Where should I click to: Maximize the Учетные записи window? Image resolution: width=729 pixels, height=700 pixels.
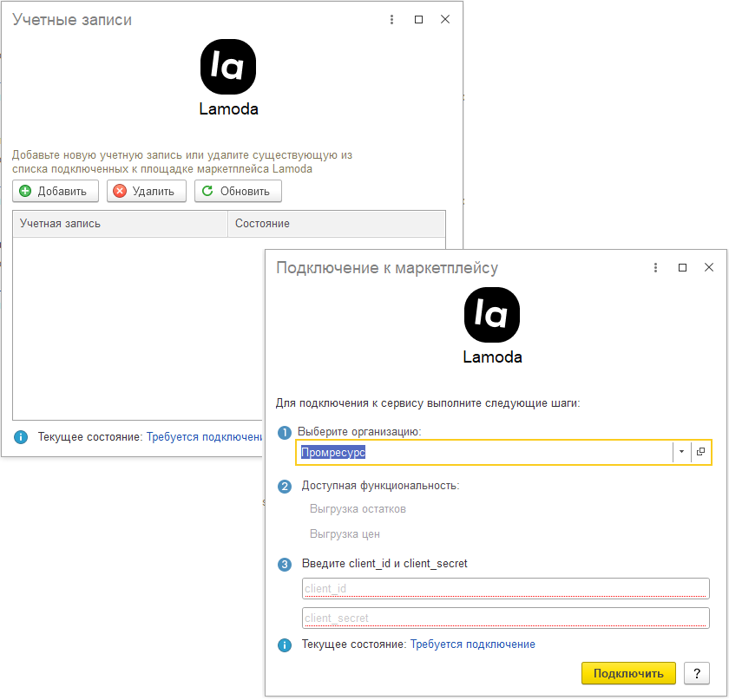pos(418,20)
